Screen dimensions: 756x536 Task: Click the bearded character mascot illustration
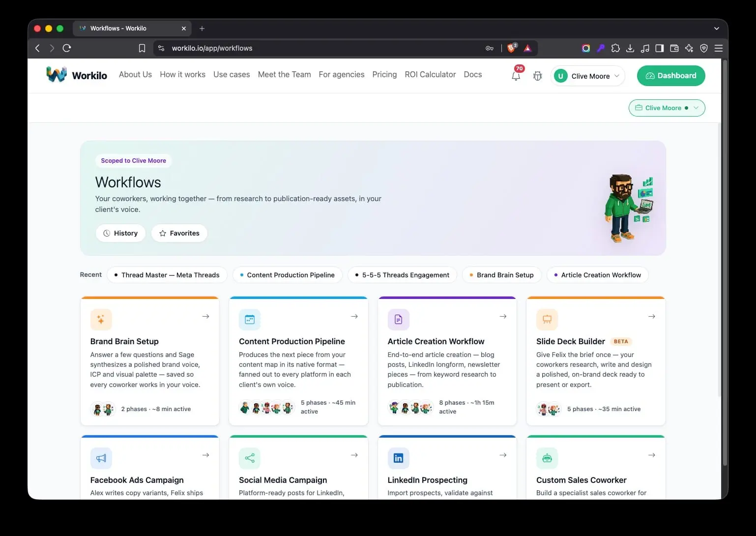pos(629,208)
